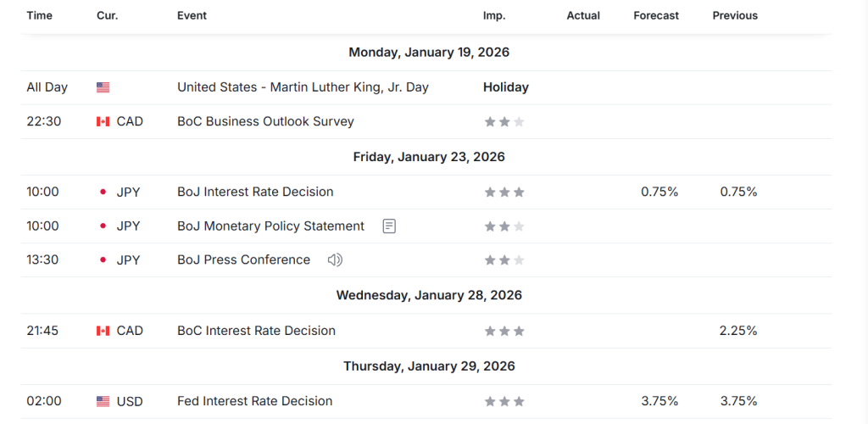Click the Japan flag beside BoJ Interest Rate Decision
Screen dimensions: 868x424
tap(103, 192)
